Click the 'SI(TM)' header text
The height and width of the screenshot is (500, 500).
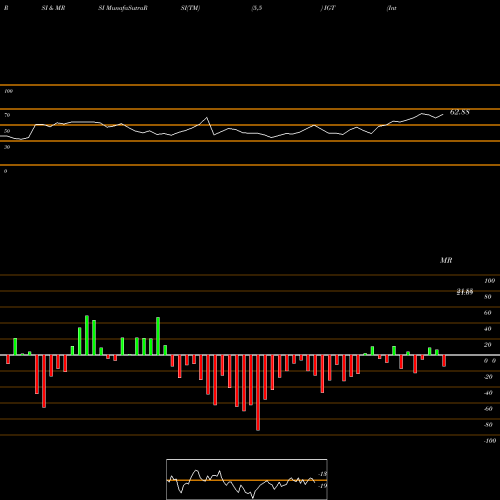click(190, 8)
